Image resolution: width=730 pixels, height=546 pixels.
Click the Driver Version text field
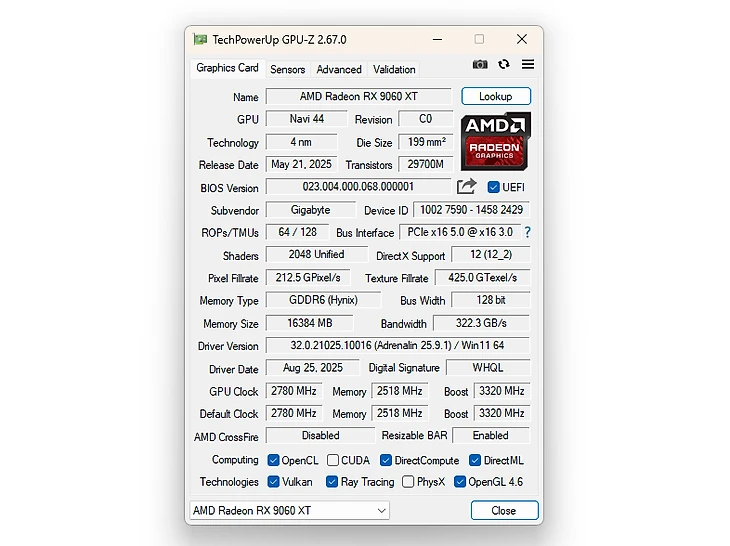coord(397,346)
